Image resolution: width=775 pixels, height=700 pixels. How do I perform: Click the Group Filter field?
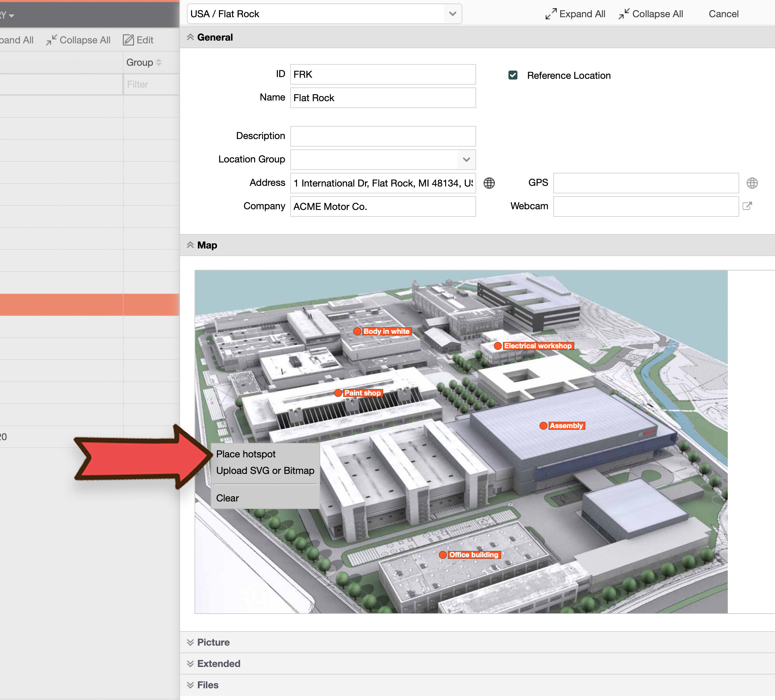point(151,85)
